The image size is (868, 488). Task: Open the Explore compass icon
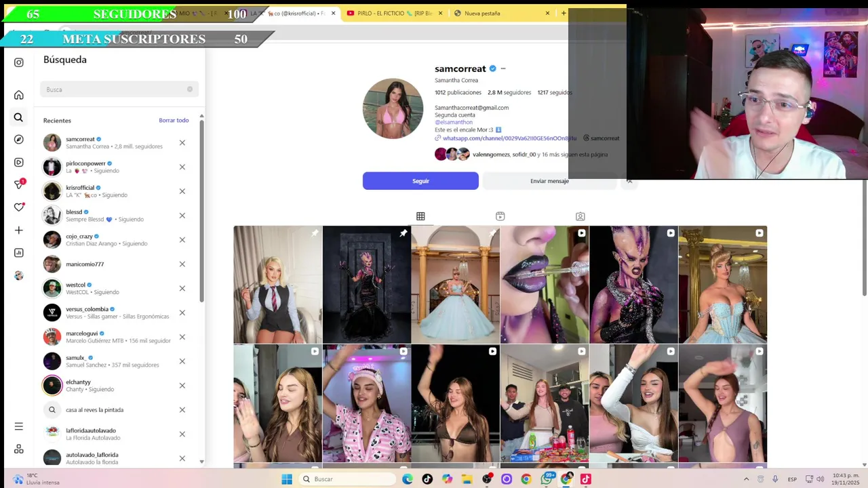click(x=18, y=140)
